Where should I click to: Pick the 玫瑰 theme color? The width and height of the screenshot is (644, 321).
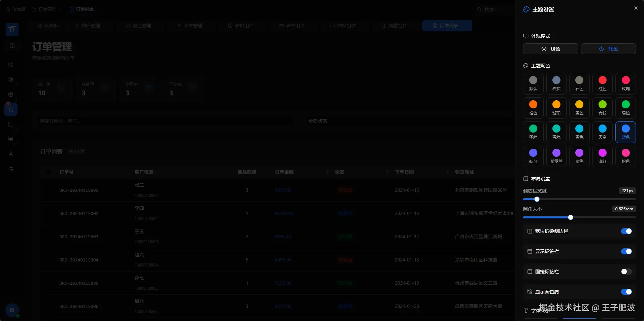(626, 84)
